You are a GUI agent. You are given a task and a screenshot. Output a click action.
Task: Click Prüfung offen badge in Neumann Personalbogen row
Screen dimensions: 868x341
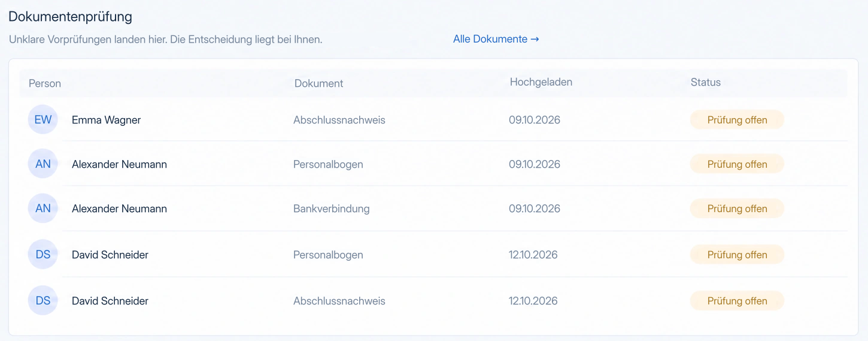coord(737,164)
